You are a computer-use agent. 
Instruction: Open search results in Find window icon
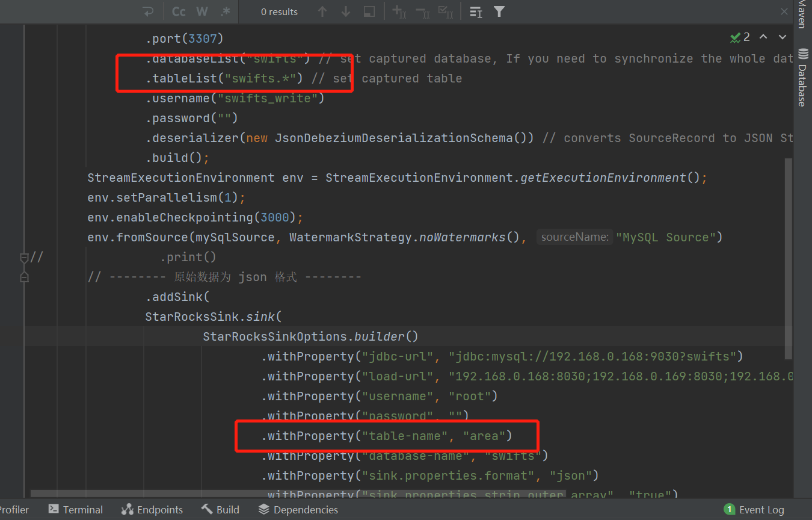(369, 11)
